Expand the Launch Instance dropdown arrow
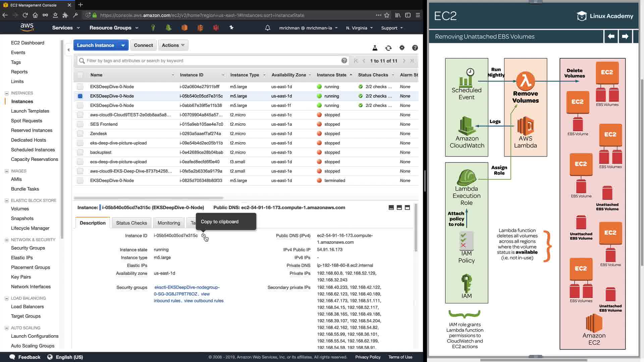This screenshot has height=362, width=644. tap(123, 45)
